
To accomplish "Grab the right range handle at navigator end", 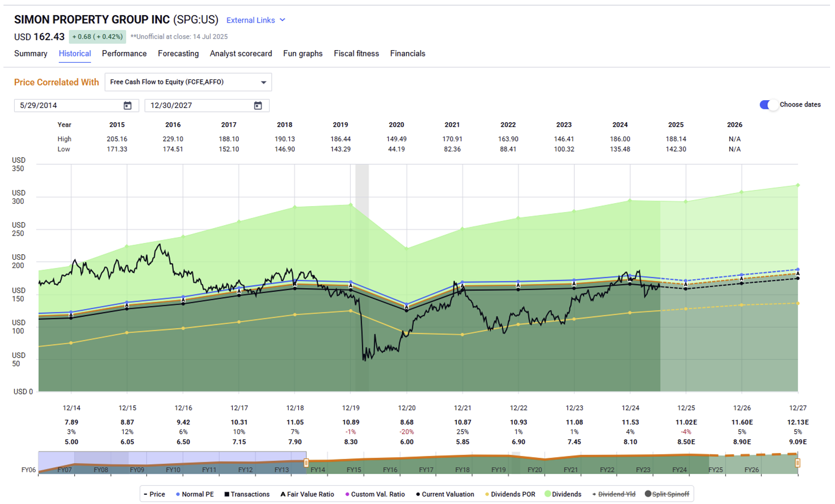I will click(x=798, y=462).
